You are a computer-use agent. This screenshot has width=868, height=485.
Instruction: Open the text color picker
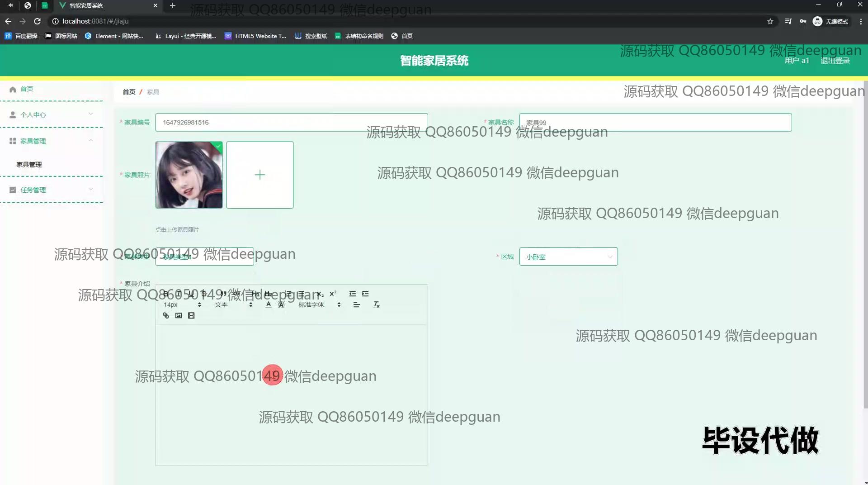point(269,305)
